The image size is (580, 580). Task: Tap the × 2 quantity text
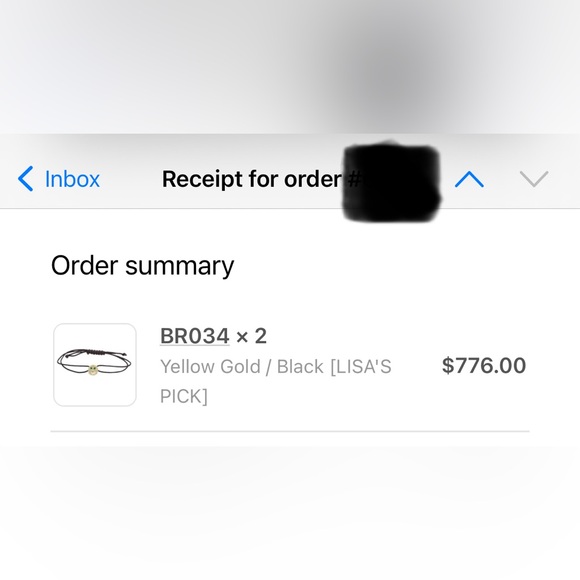click(252, 336)
